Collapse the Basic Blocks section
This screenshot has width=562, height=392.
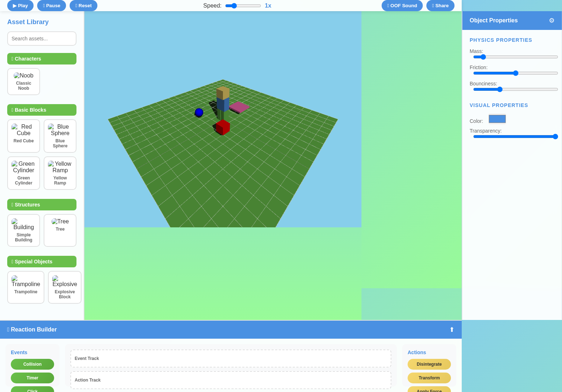41,110
